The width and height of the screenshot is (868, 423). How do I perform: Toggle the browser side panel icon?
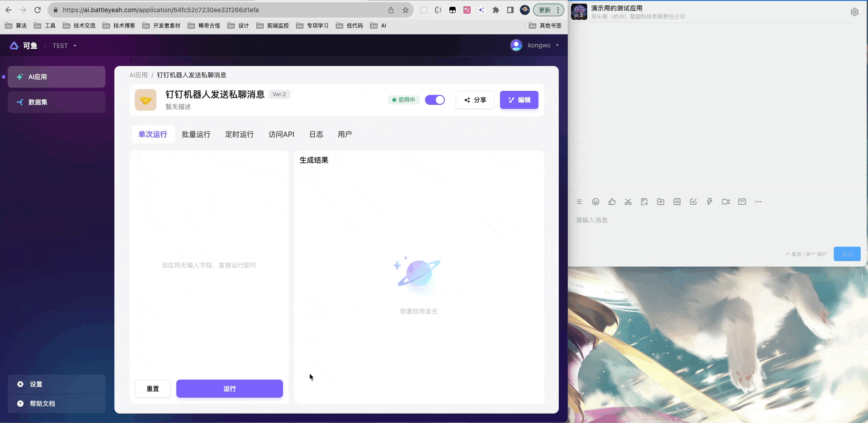pos(510,10)
